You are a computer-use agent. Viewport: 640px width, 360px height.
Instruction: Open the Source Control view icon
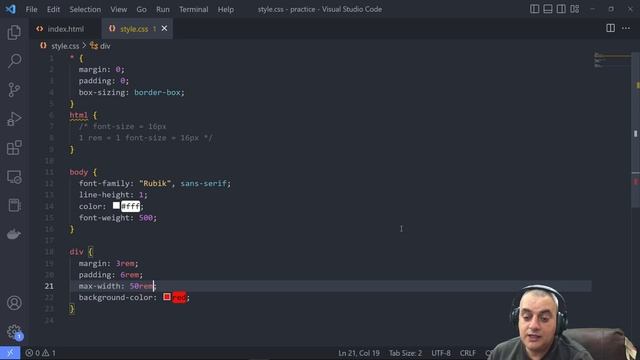click(14, 90)
